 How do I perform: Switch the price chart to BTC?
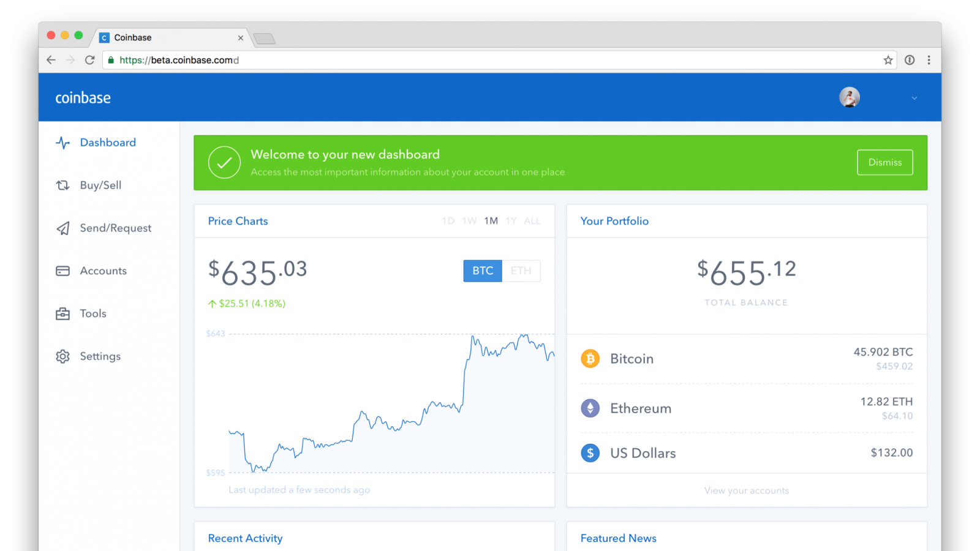point(483,271)
